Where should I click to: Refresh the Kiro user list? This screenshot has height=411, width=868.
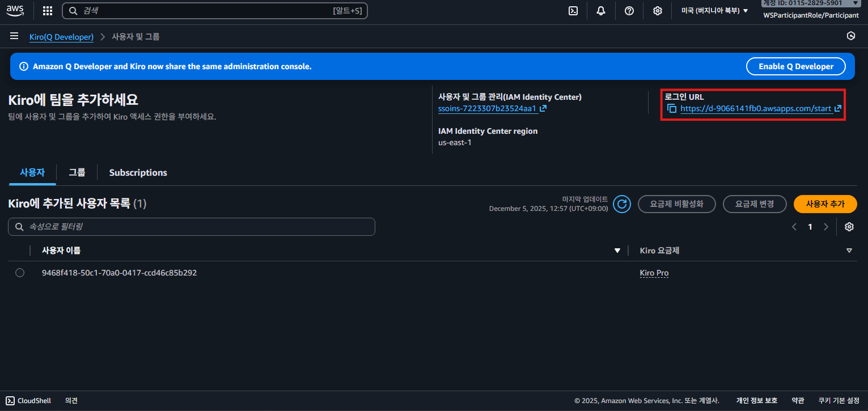pos(622,204)
